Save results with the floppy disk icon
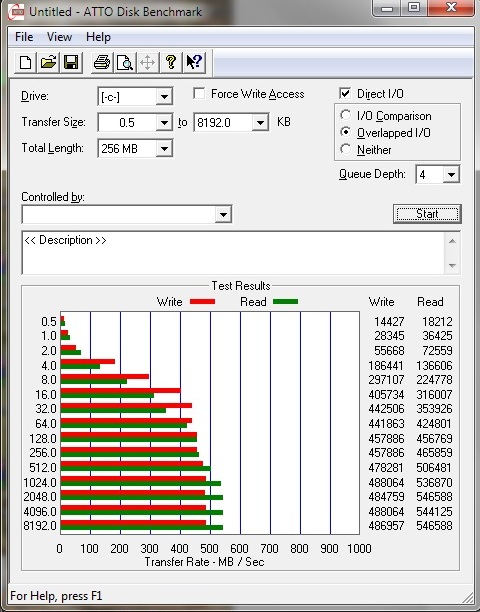 (x=71, y=62)
